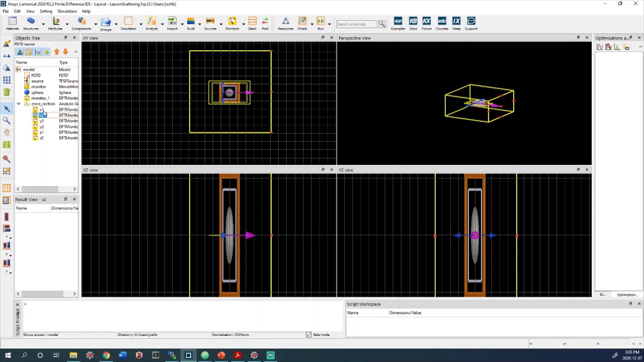Toggle the Safe-mode checkbox

(309, 335)
